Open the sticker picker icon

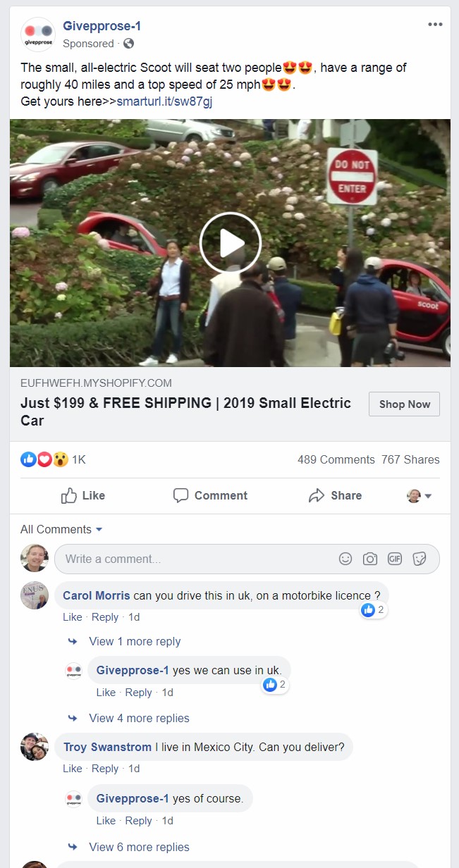tap(420, 559)
